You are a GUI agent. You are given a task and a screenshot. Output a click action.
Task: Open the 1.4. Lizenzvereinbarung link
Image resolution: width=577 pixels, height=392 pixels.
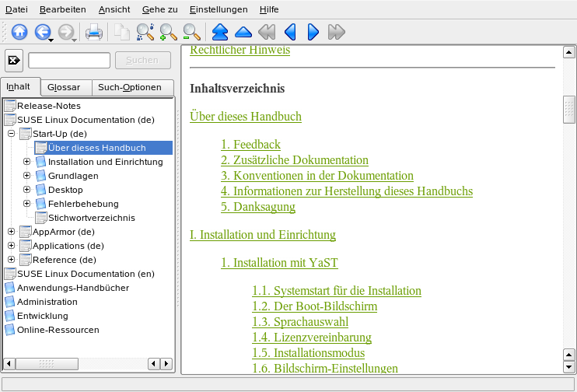(x=312, y=338)
